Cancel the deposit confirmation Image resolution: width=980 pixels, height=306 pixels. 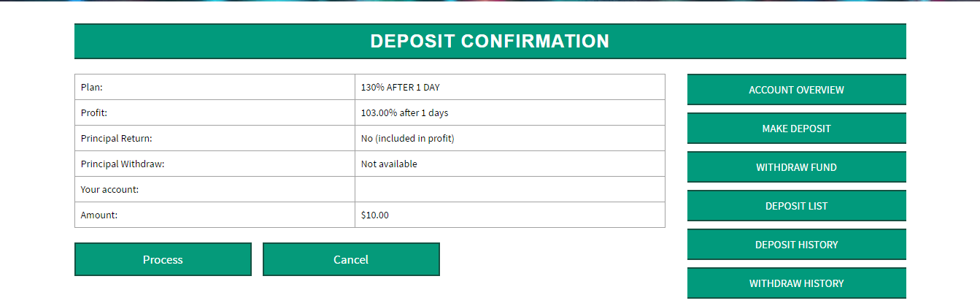click(351, 259)
